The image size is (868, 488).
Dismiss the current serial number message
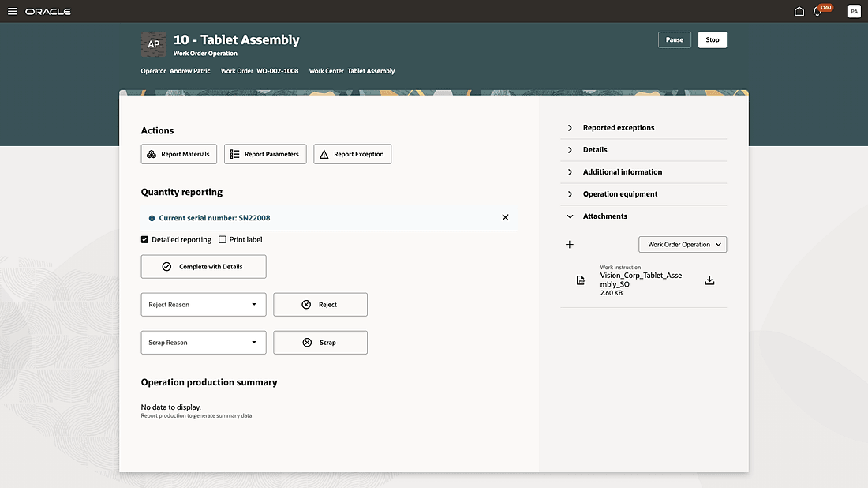505,218
